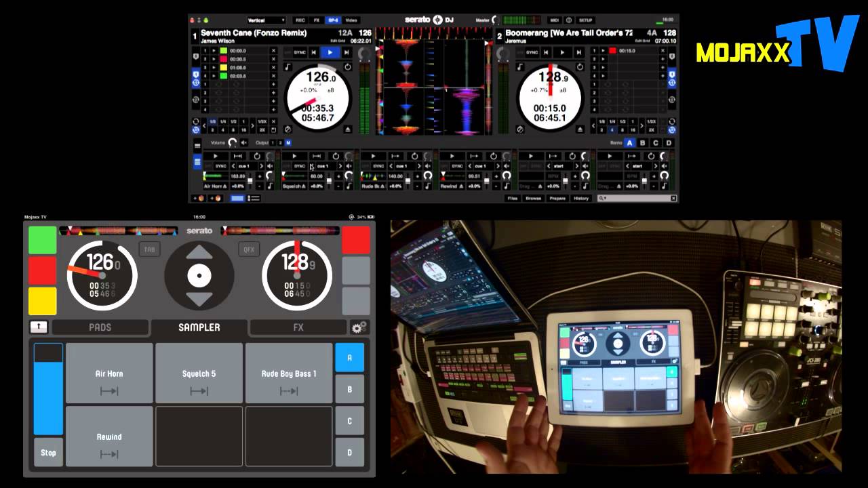Open Rewind sample load arrow

pos(461,186)
